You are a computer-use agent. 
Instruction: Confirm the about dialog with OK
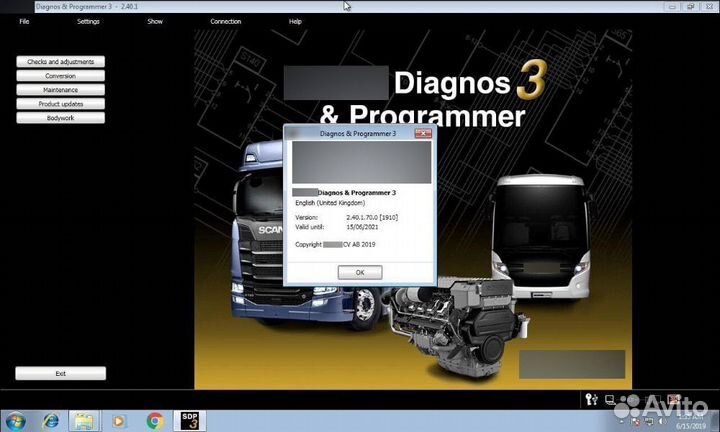tap(360, 272)
